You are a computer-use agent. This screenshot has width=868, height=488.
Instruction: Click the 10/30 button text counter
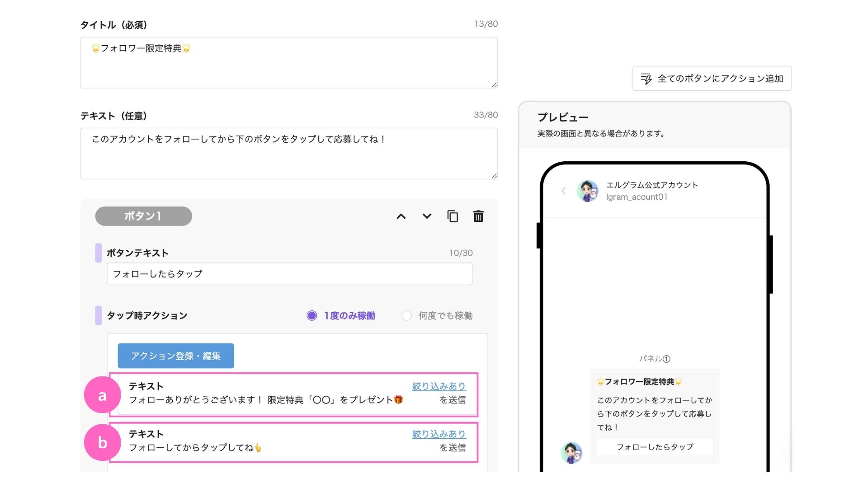[461, 253]
